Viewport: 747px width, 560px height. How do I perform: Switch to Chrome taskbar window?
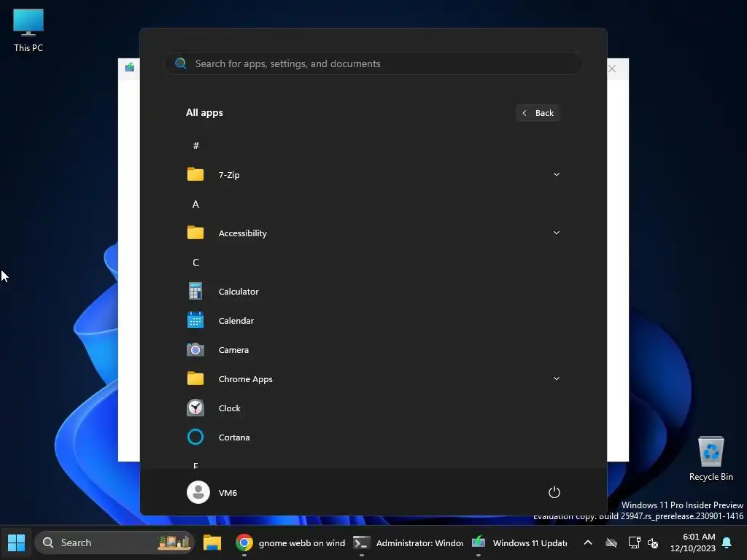point(290,542)
